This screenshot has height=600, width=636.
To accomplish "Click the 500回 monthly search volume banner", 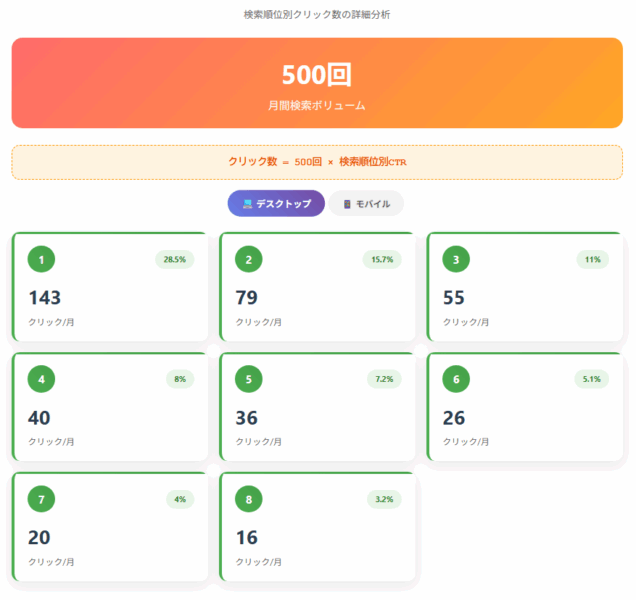I will 317,83.
